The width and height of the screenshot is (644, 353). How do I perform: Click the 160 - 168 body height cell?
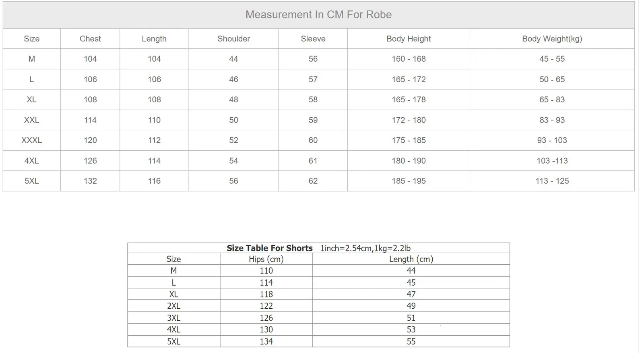click(409, 59)
